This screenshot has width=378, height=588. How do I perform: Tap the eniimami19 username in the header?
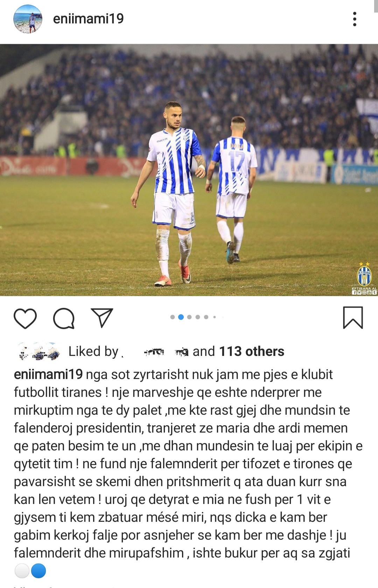coord(88,19)
